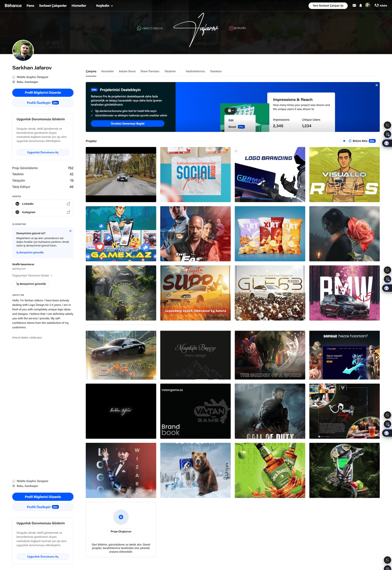This screenshot has height=570, width=392.
Task: Open Instagram external link icon
Action: (68, 212)
